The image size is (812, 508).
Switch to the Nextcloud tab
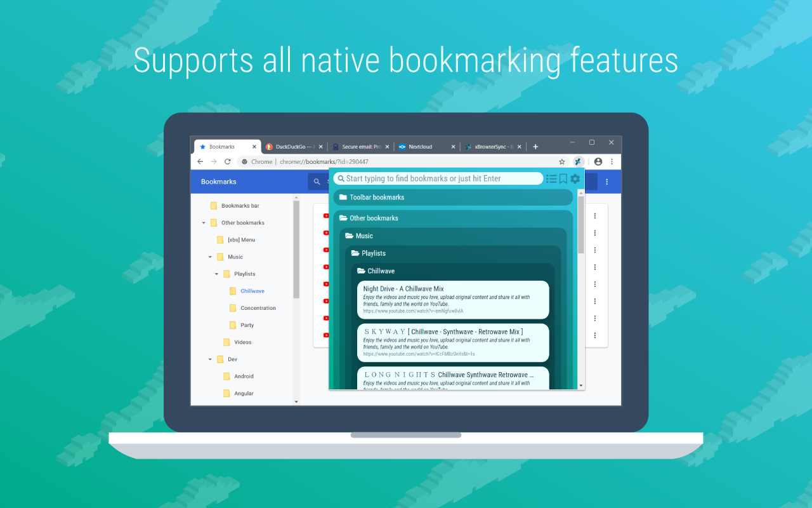pos(426,147)
